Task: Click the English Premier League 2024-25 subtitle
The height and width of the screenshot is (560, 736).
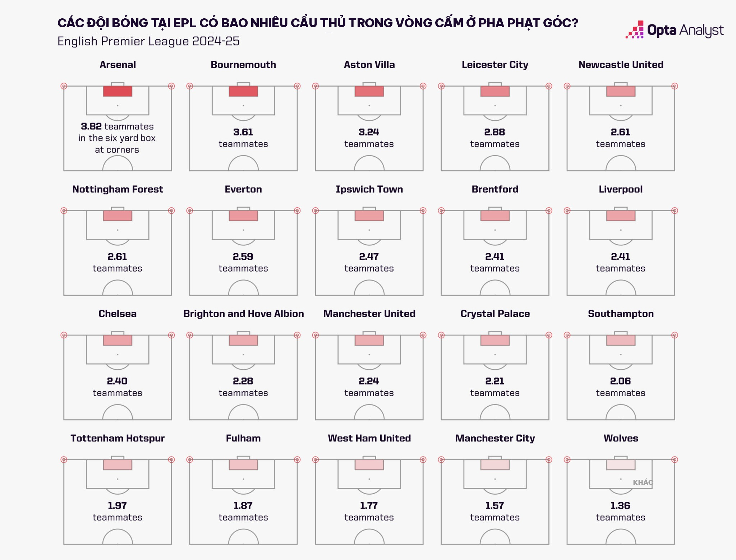Action: [x=148, y=41]
